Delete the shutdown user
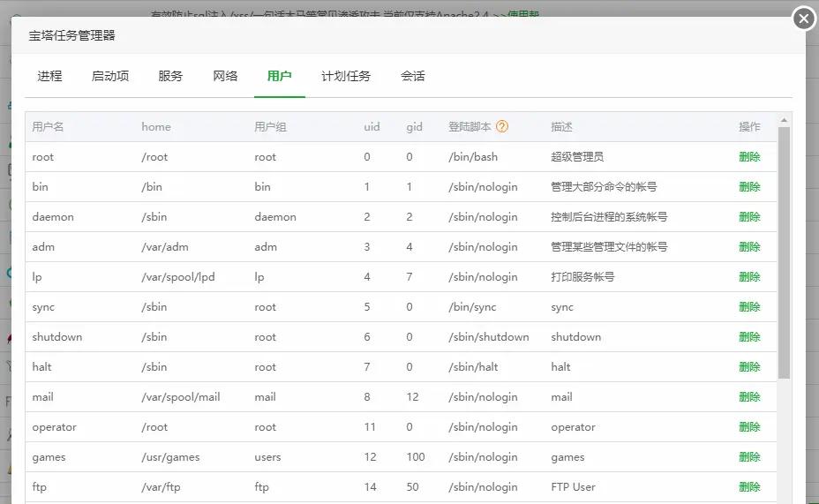 pyautogui.click(x=749, y=337)
